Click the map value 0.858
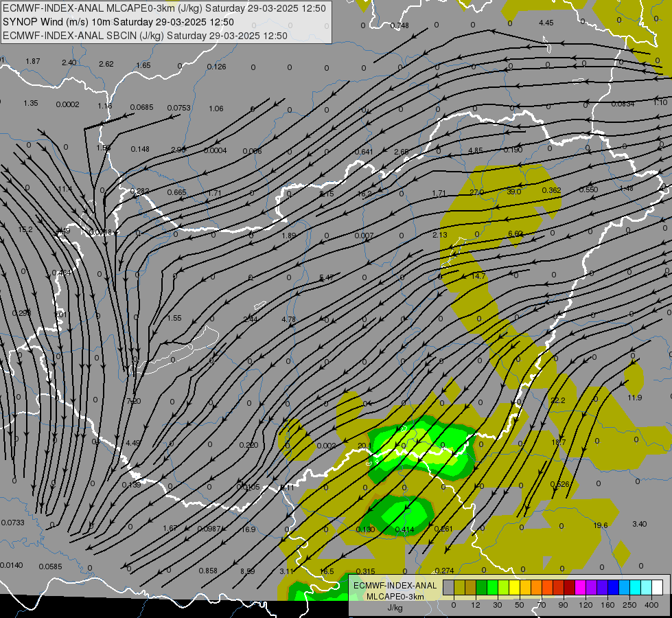 (208, 571)
